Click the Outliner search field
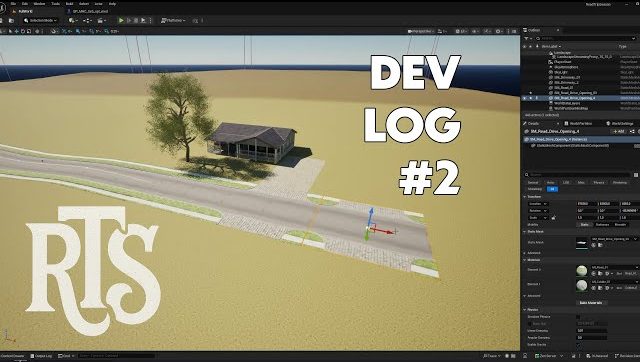Viewport: 640px width, 362px height. point(586,38)
